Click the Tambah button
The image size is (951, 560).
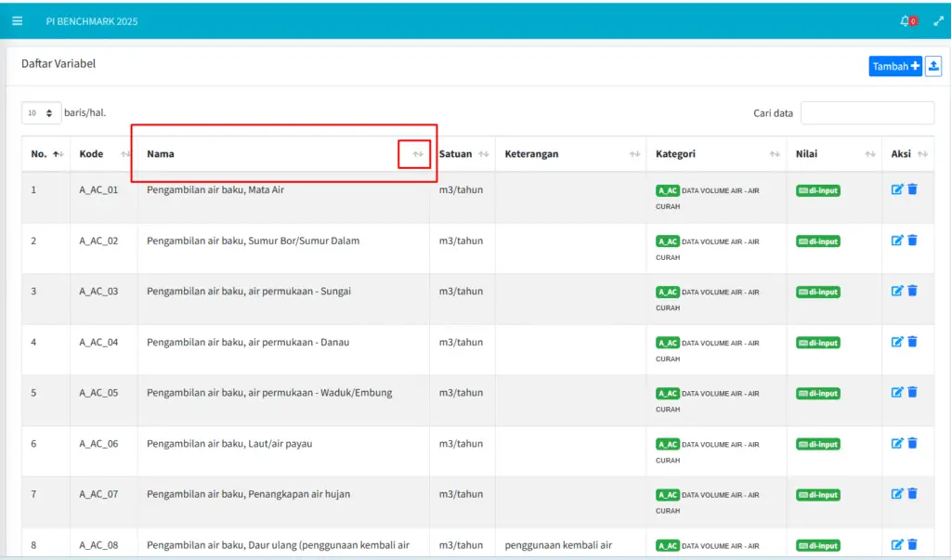(x=895, y=66)
